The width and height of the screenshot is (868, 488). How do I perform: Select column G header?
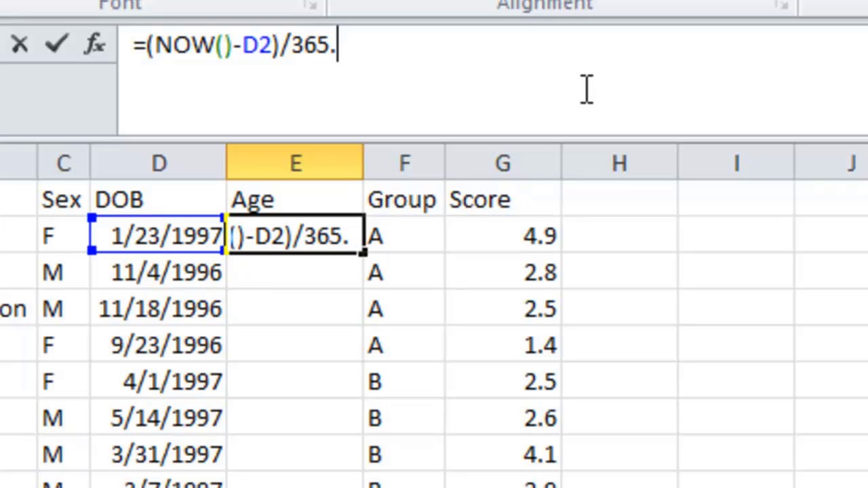pos(503,163)
